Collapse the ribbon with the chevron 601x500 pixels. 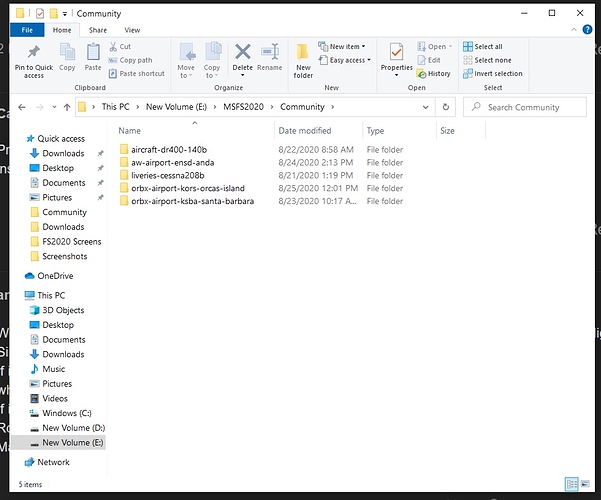(574, 30)
